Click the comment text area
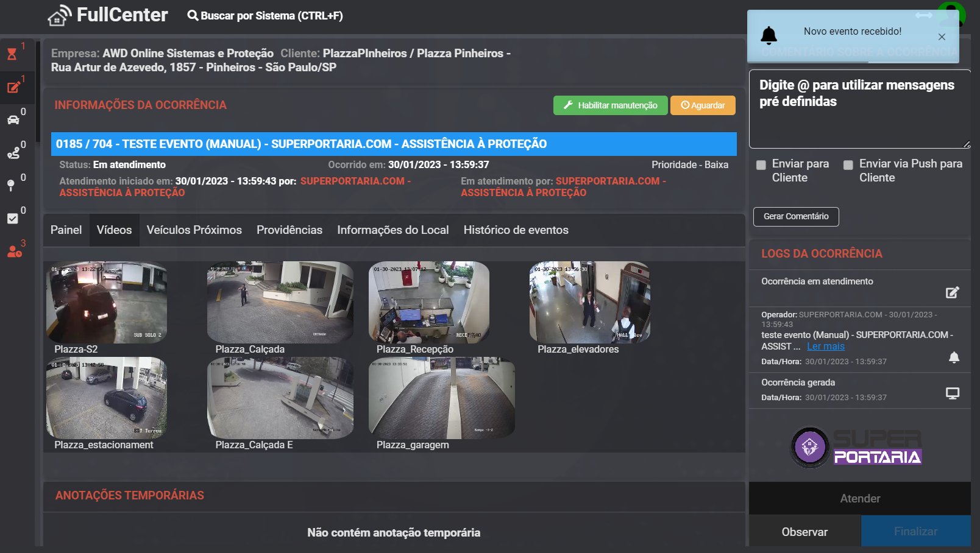 (x=860, y=109)
